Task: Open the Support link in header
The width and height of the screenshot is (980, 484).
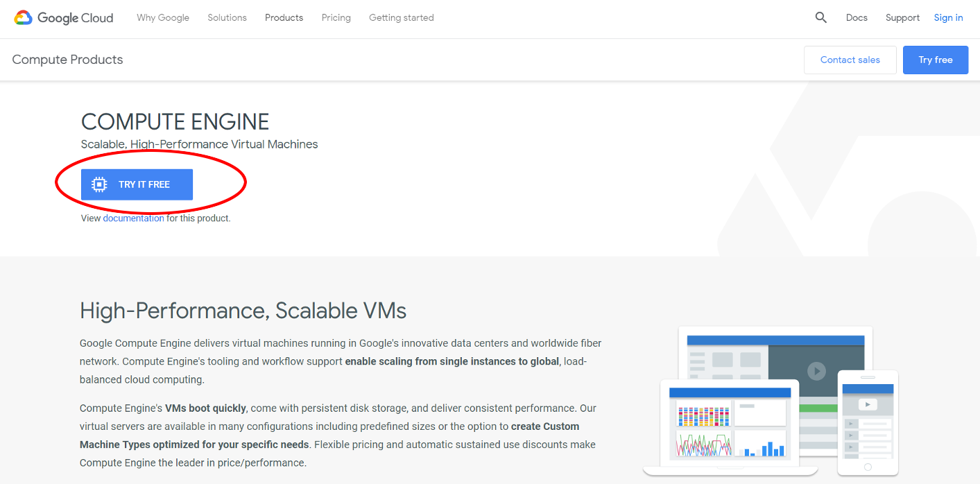Action: point(902,18)
